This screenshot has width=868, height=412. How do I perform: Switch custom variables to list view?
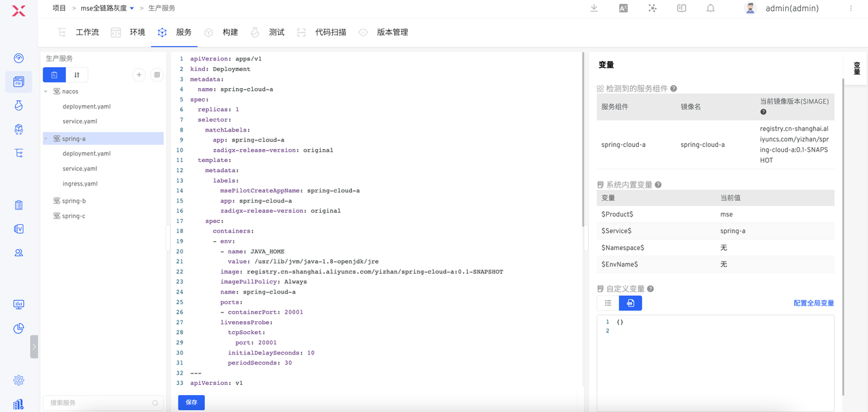coord(608,303)
